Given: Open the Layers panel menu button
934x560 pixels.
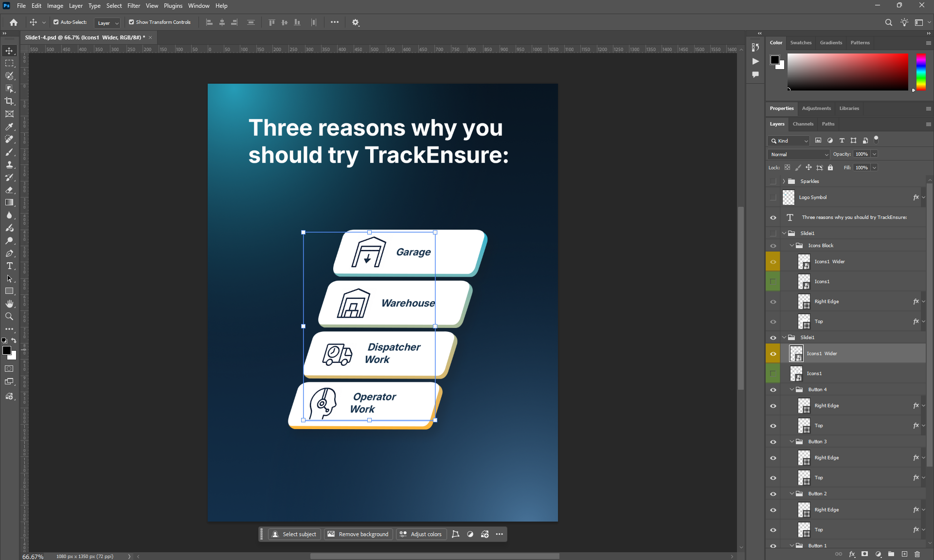Looking at the screenshot, I should tap(928, 124).
